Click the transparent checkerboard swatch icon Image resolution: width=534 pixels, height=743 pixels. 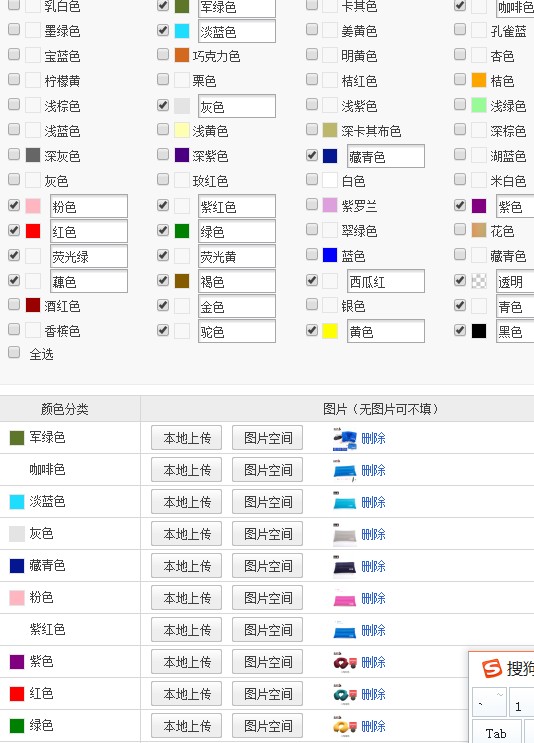coord(479,281)
